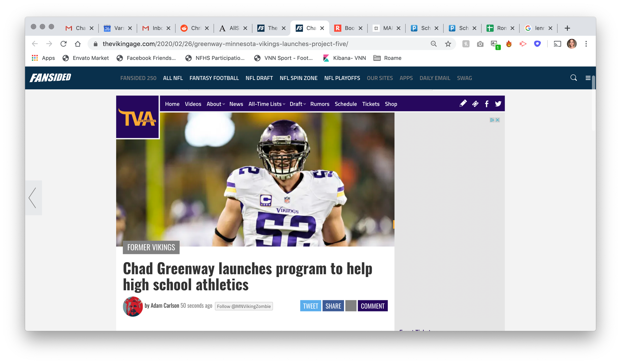The width and height of the screenshot is (621, 364).
Task: Click FANSIDED 250 in top nav
Action: (x=138, y=78)
